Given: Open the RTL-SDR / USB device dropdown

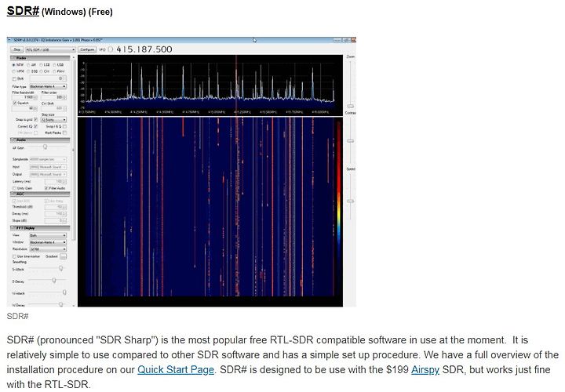Looking at the screenshot, I should (x=50, y=49).
